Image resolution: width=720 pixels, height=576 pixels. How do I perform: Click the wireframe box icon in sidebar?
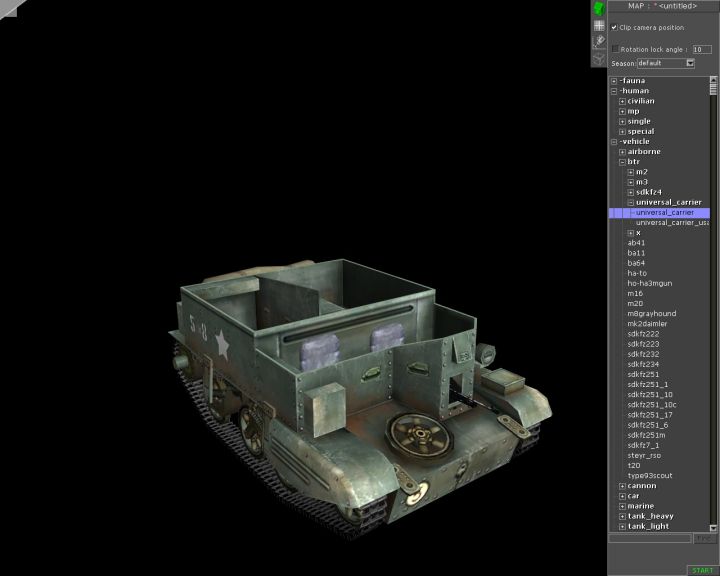point(599,57)
